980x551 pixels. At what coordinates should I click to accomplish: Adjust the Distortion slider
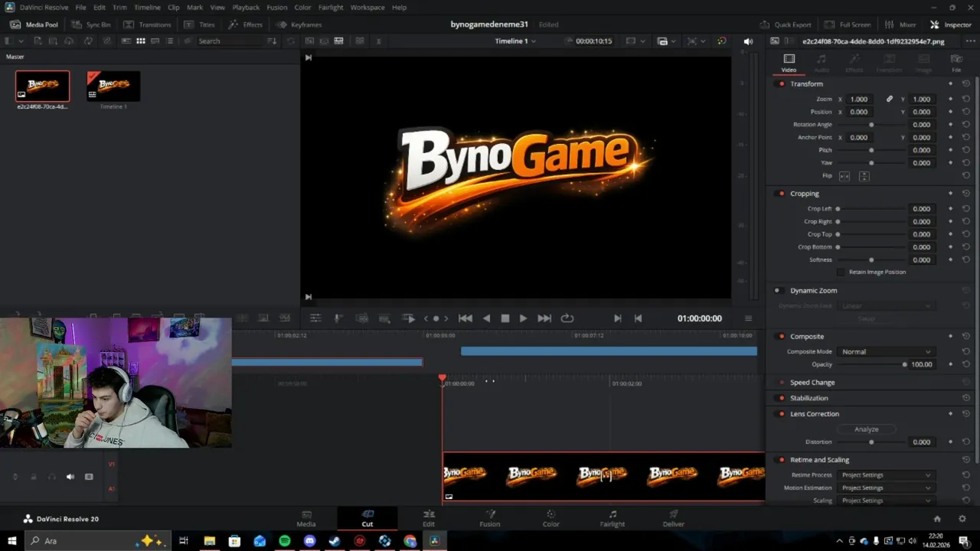871,442
